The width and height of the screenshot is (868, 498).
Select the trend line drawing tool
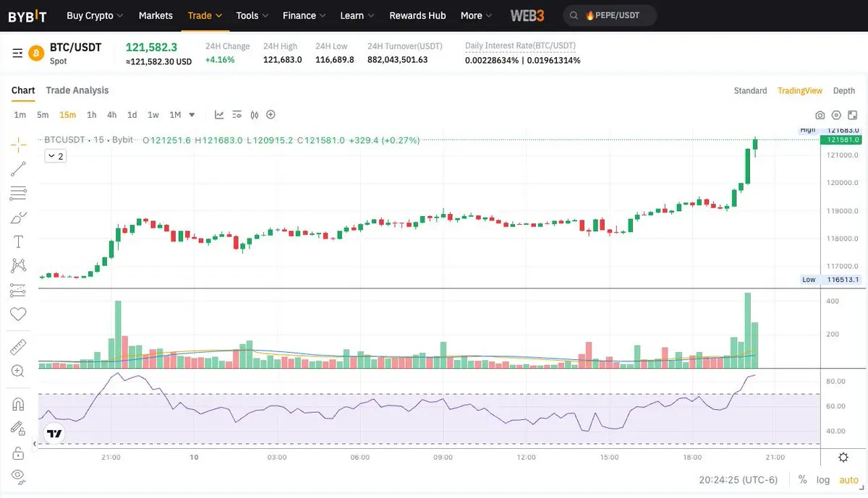pyautogui.click(x=18, y=168)
